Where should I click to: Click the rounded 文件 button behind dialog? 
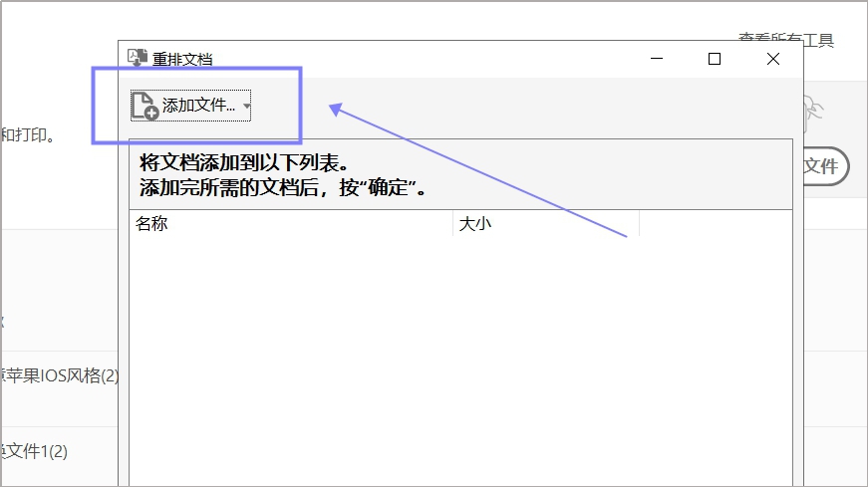coord(825,166)
